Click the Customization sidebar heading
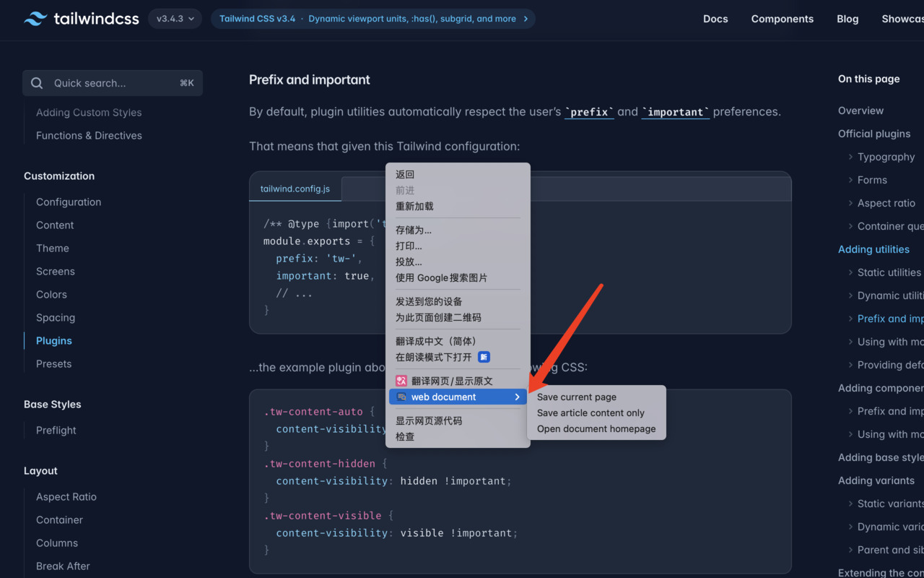 (x=59, y=176)
